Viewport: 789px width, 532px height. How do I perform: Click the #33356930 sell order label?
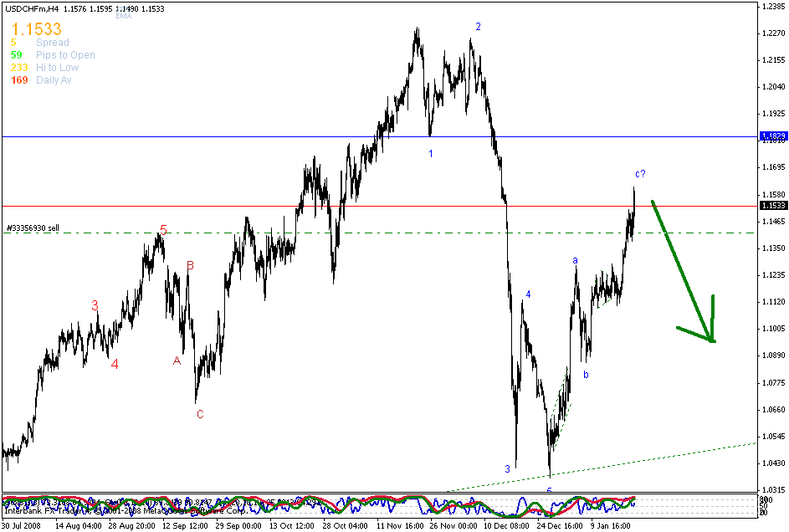click(33, 228)
